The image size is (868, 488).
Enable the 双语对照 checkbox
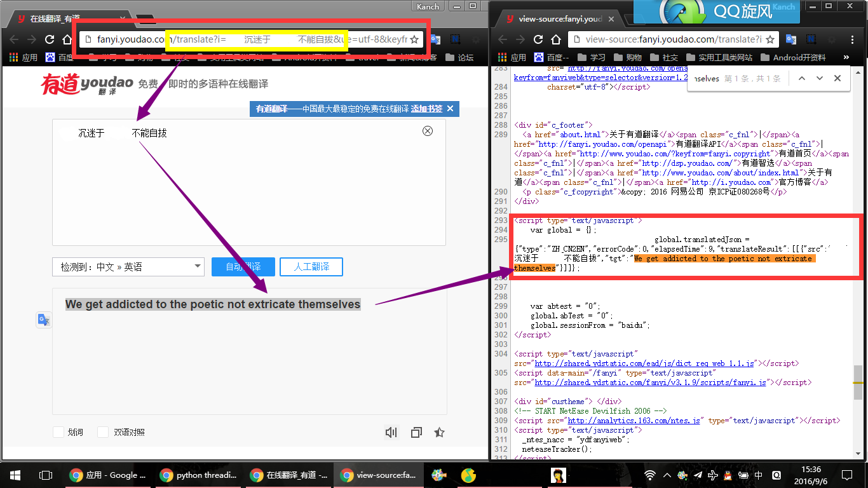pyautogui.click(x=103, y=432)
